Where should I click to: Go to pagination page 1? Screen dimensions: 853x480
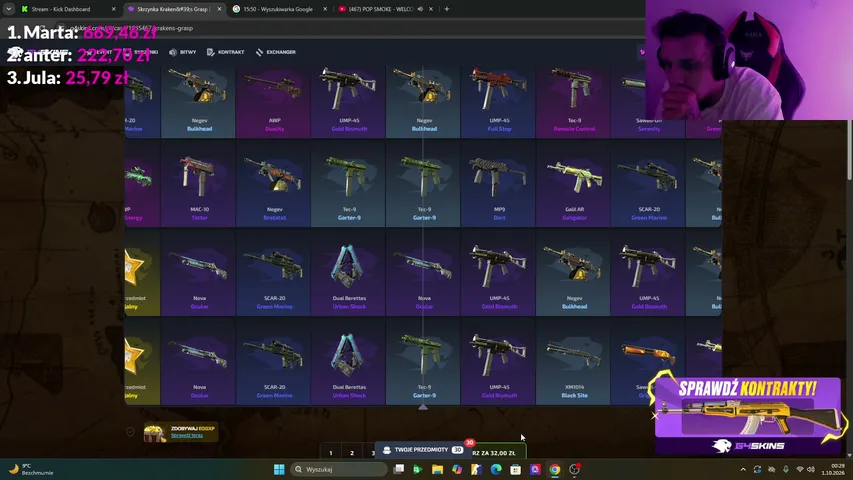331,452
